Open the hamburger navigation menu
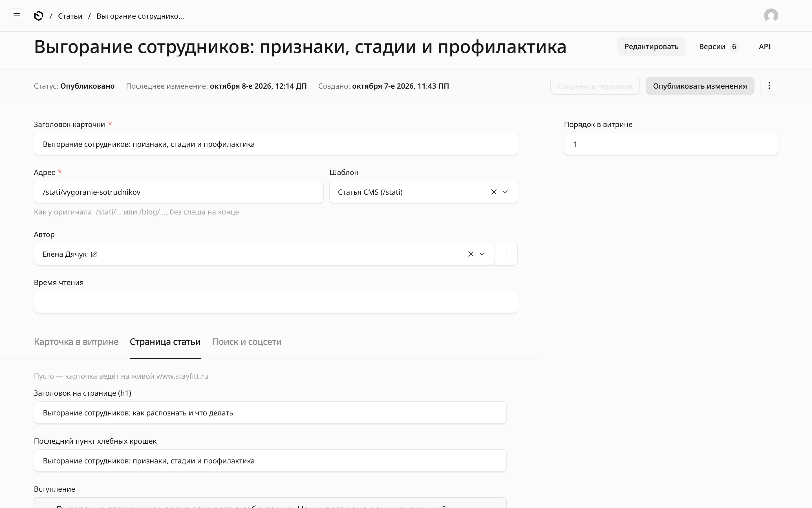 17,16
